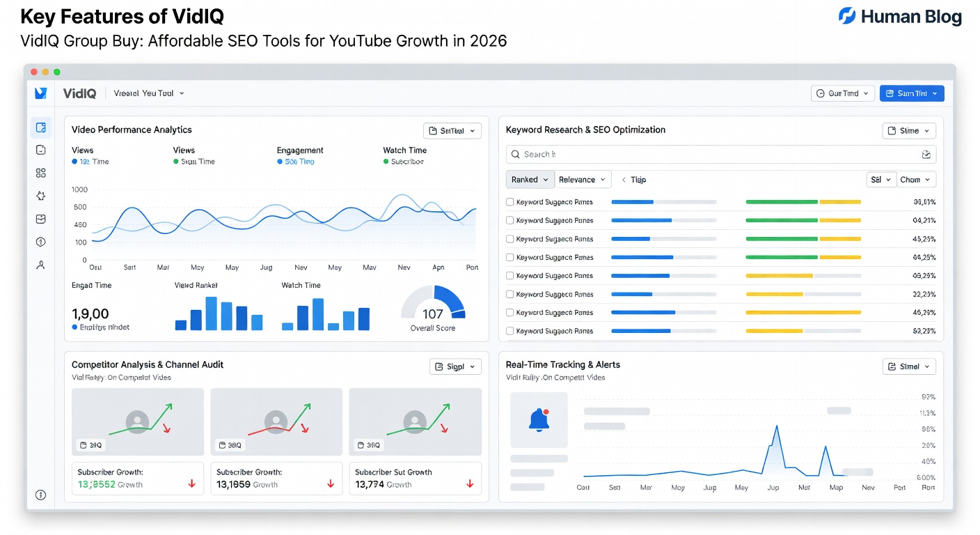
Task: Open the document note icon in the sidebar
Action: coord(41,150)
